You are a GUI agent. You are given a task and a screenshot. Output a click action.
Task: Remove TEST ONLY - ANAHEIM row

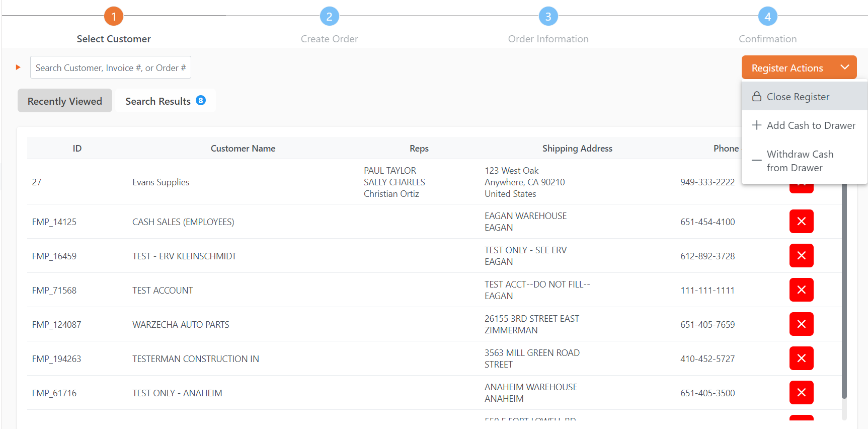801,393
